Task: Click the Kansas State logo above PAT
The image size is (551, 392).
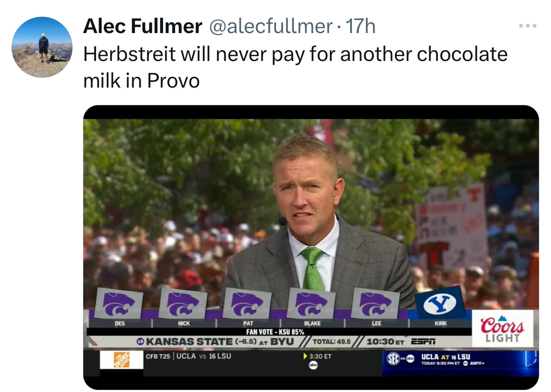Action: [247, 303]
